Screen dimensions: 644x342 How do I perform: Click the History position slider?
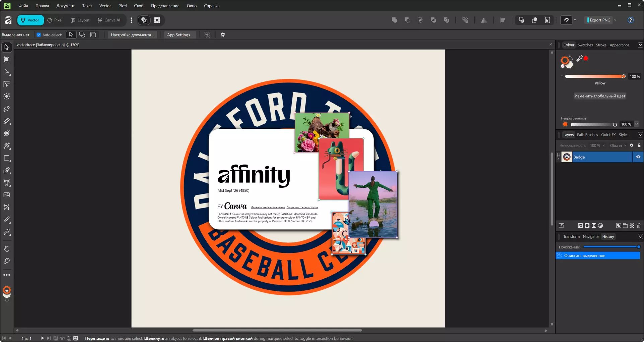coord(612,247)
